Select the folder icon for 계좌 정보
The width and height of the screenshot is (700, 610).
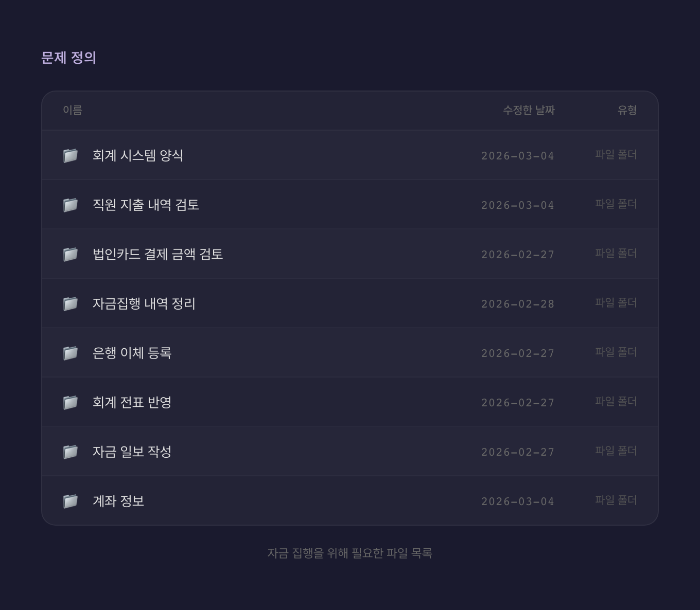(71, 501)
